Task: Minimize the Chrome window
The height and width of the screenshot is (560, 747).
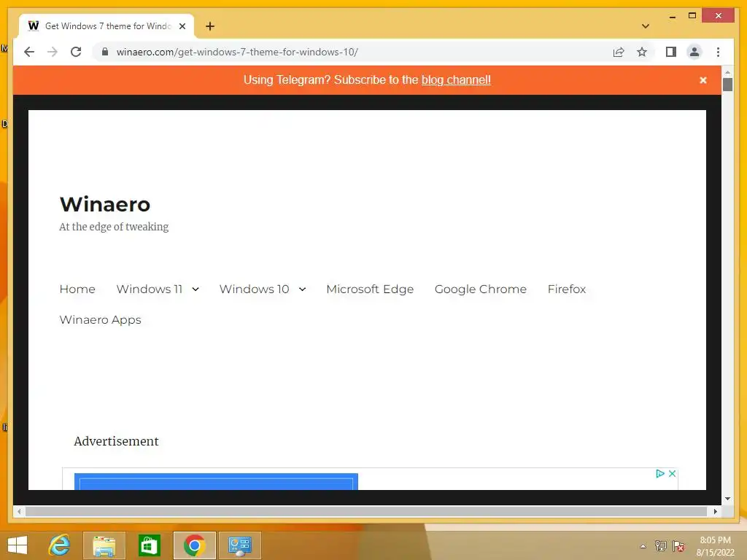Action: click(672, 17)
